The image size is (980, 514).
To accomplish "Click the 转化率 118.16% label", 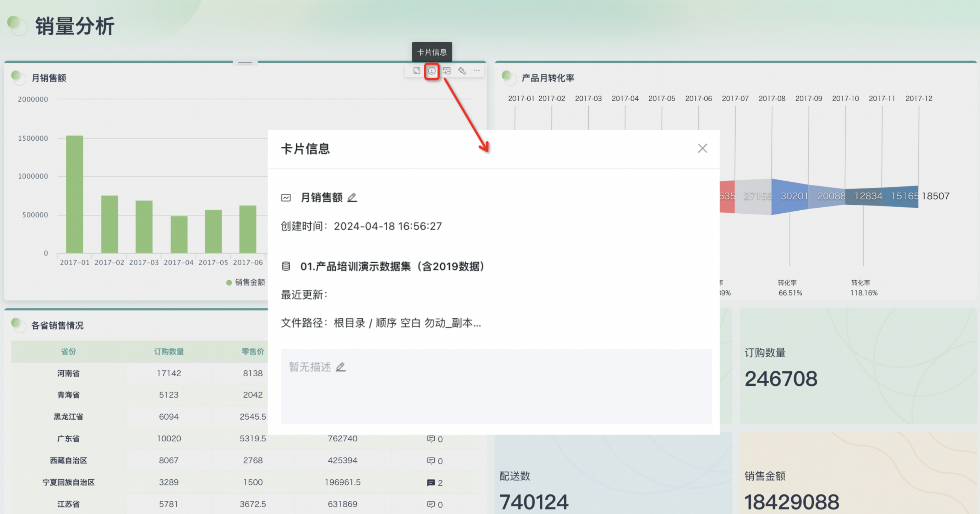I will click(x=864, y=288).
